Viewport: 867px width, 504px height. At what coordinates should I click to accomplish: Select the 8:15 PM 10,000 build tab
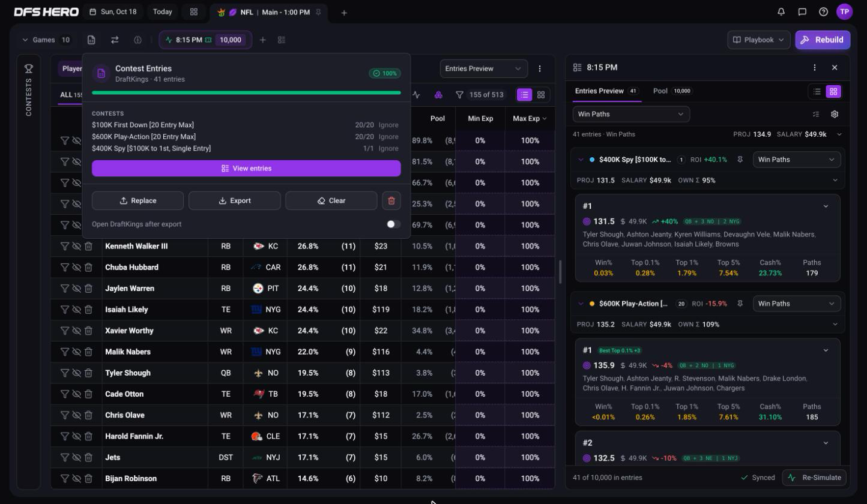point(205,40)
